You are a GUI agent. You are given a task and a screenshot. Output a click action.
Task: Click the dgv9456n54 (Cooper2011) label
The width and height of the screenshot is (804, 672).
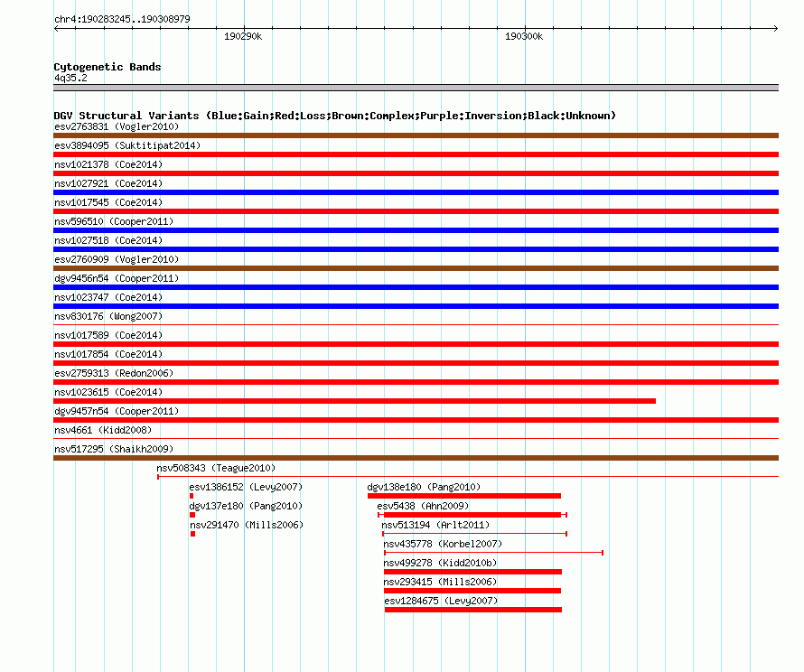pyautogui.click(x=117, y=278)
